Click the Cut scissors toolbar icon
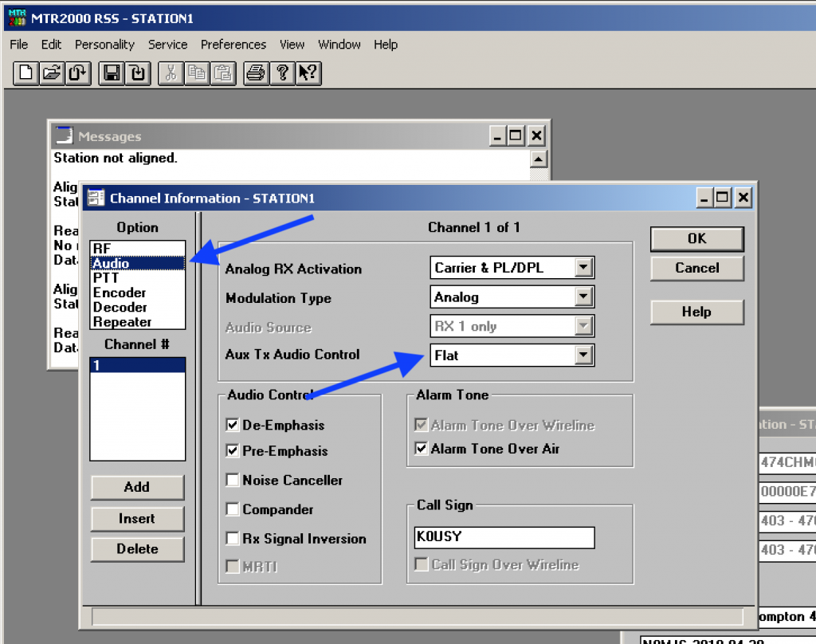The width and height of the screenshot is (816, 644). (x=171, y=73)
